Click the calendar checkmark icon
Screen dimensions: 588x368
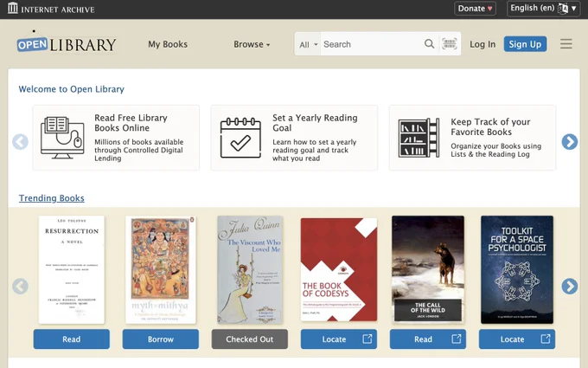[240, 138]
